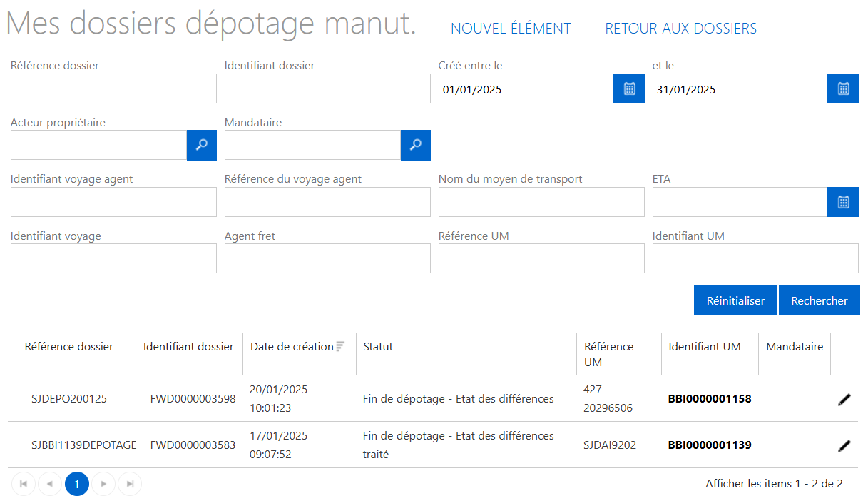Select page 1 in pagination
The height and width of the screenshot is (501, 868).
pos(77,484)
